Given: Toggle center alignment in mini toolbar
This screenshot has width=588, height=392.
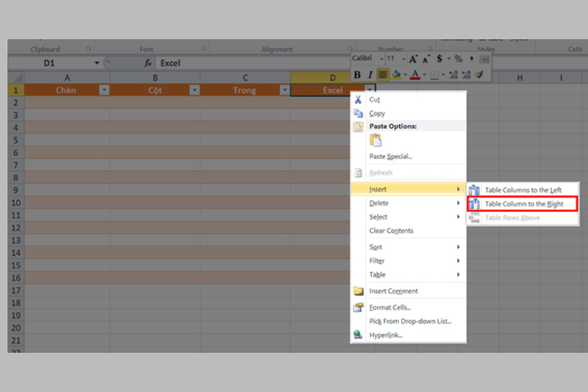Looking at the screenshot, I should point(383,74).
